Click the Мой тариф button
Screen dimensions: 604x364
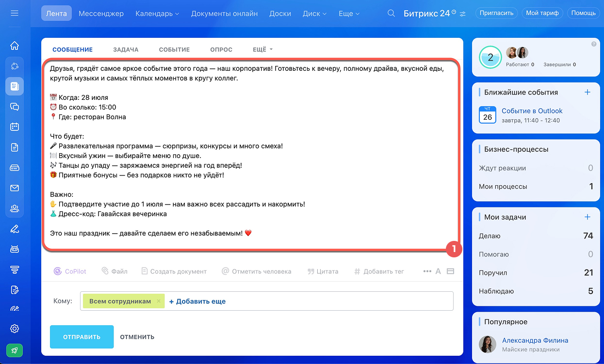(542, 13)
